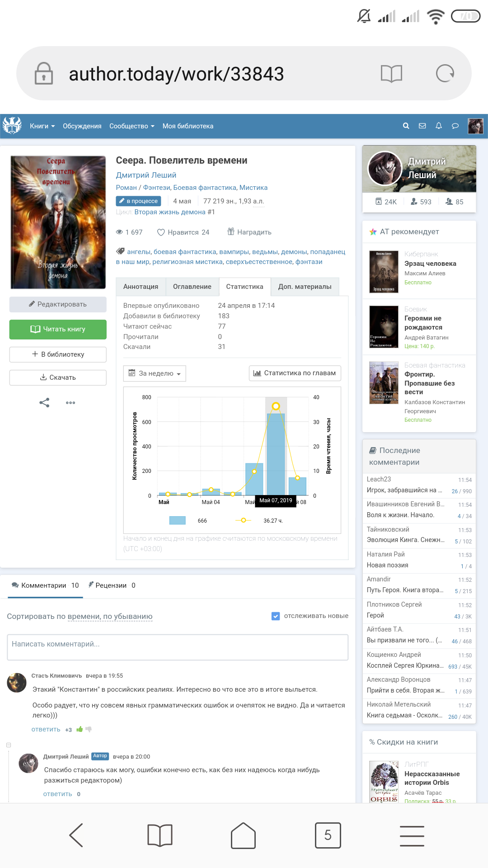Toggle the отслеживать новые checkbox
Viewport: 488px width, 868px height.
[276, 616]
